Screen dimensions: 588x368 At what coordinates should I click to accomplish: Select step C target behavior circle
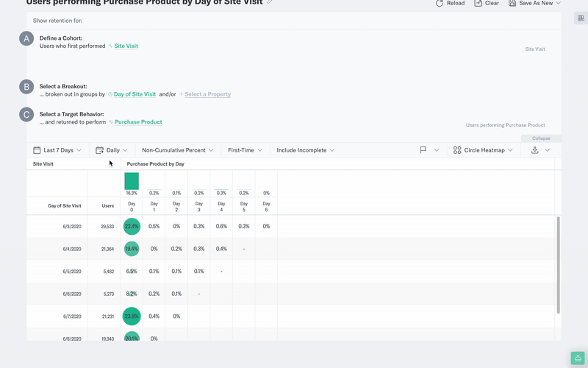26,115
